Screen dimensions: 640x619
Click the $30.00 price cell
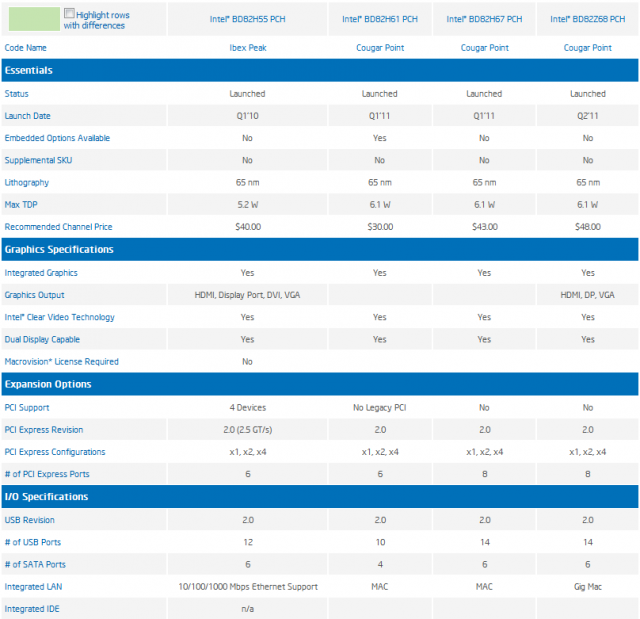coord(380,227)
